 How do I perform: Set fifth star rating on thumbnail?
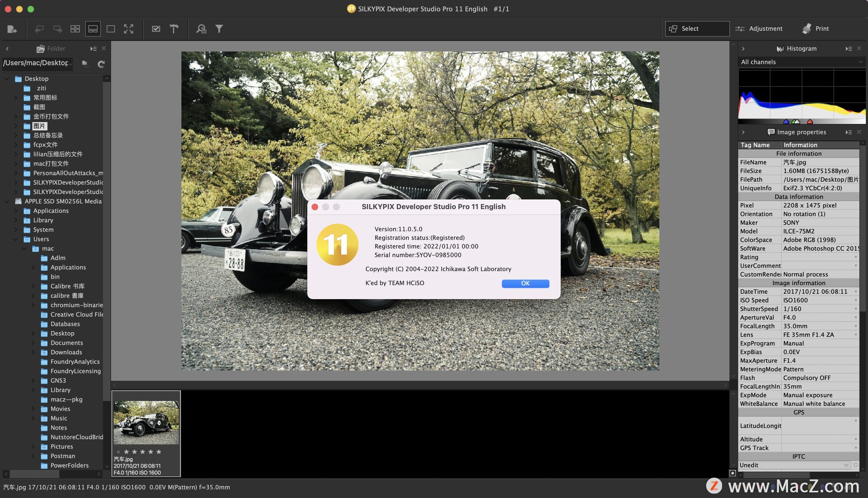click(159, 451)
